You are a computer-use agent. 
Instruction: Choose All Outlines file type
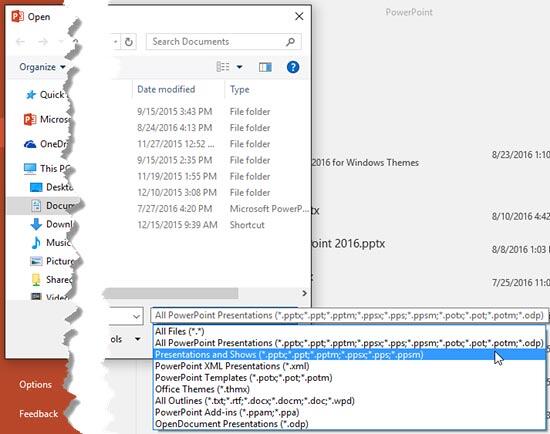[349, 401]
